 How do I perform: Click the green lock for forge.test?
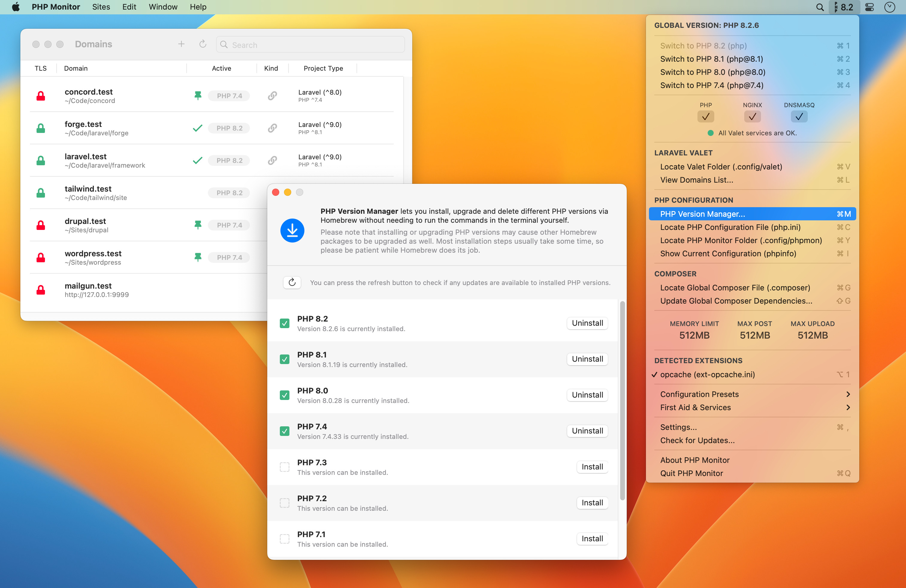click(41, 128)
